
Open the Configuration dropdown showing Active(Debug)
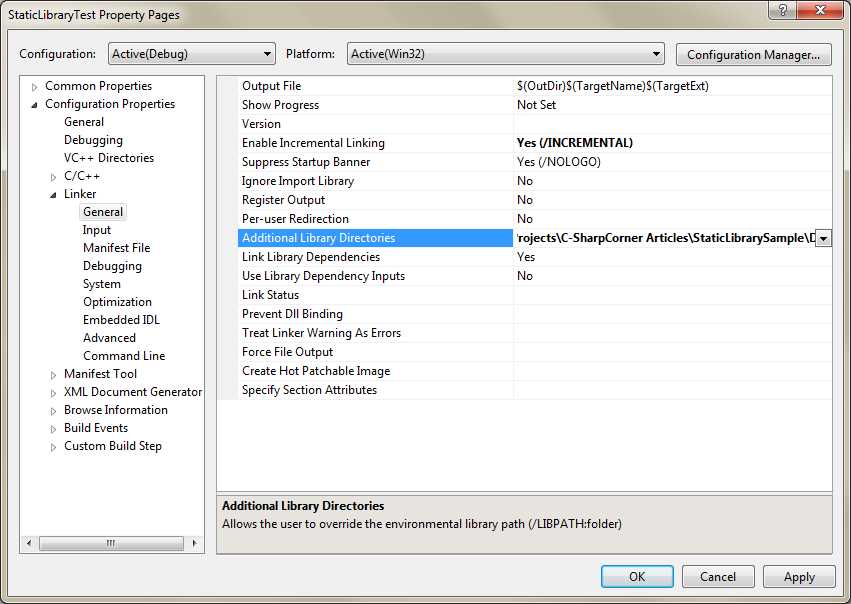[267, 54]
